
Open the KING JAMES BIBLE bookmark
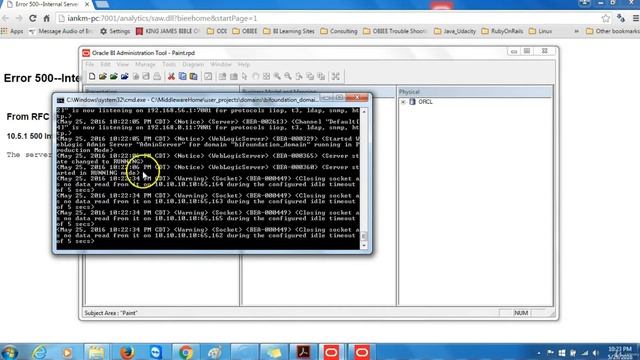coord(168,31)
